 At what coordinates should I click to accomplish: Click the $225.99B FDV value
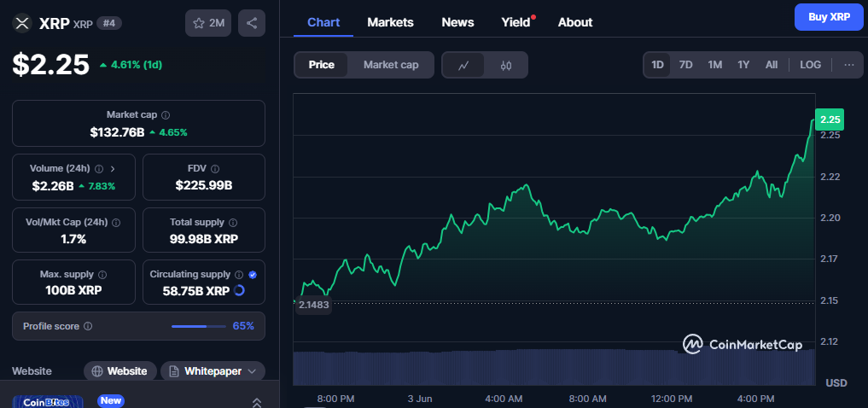(x=204, y=185)
